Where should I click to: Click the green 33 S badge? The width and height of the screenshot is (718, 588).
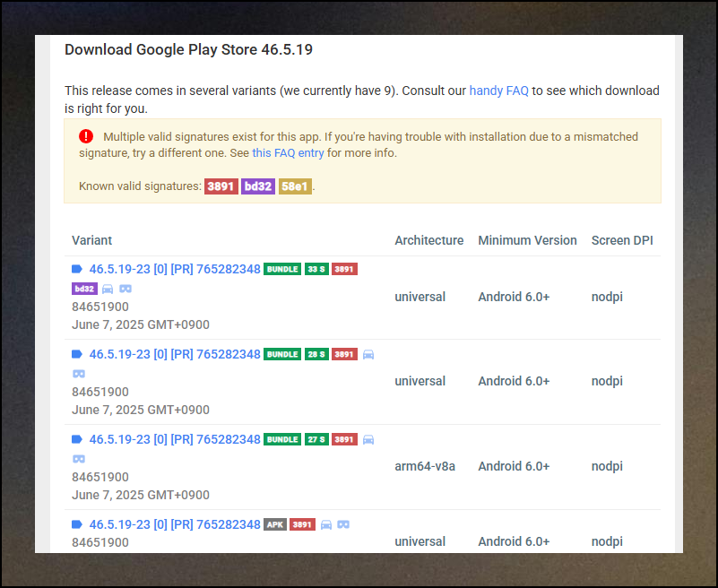click(x=316, y=269)
